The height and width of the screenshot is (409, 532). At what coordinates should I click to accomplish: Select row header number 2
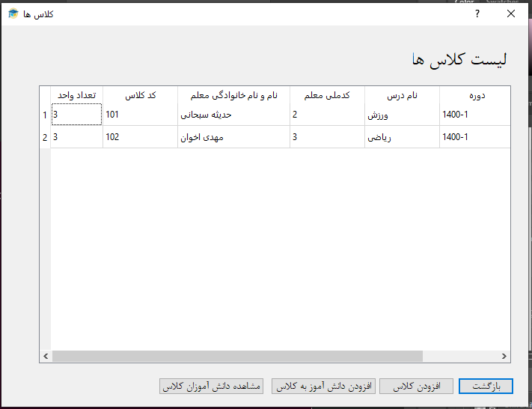pos(45,137)
